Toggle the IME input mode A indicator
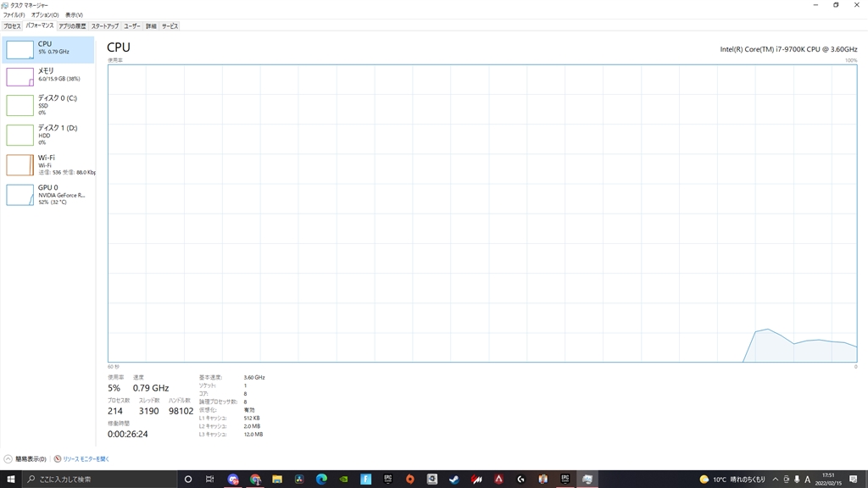This screenshot has height=488, width=868. [x=808, y=480]
